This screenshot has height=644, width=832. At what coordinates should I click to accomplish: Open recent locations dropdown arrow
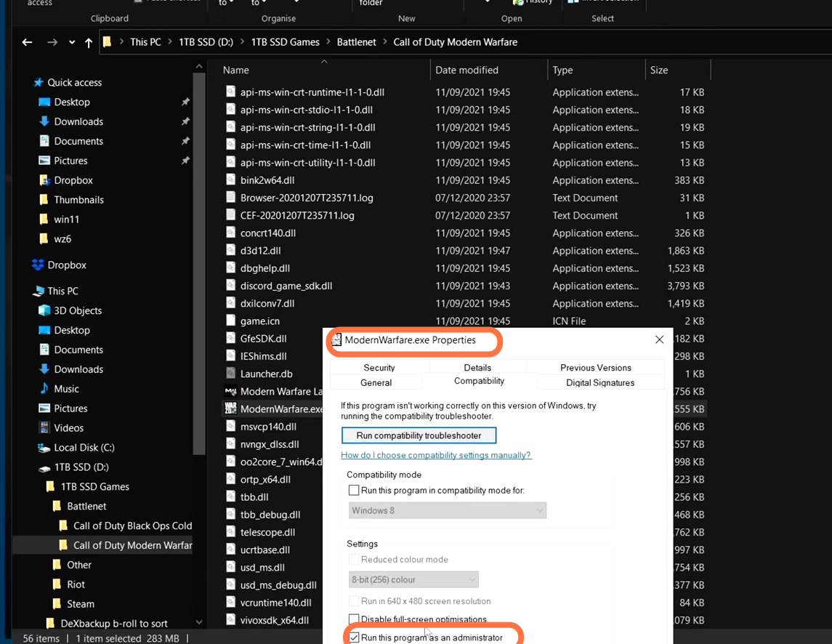pos(72,42)
